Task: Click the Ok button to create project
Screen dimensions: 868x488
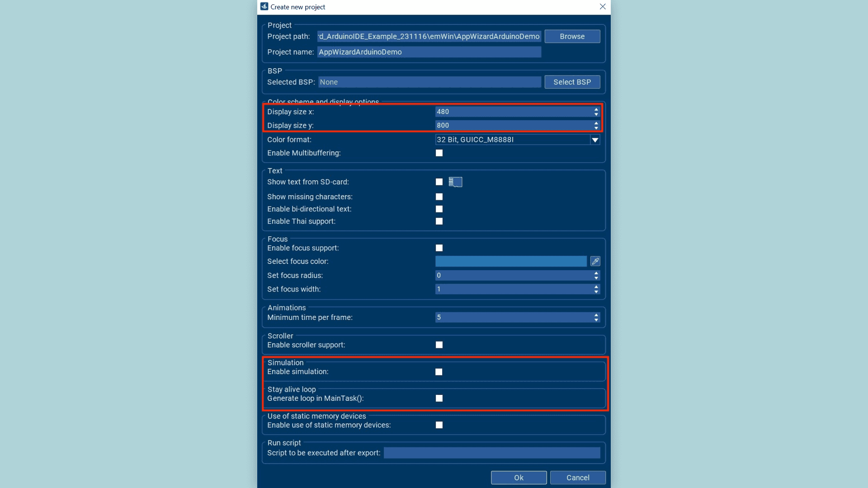Action: click(x=518, y=477)
